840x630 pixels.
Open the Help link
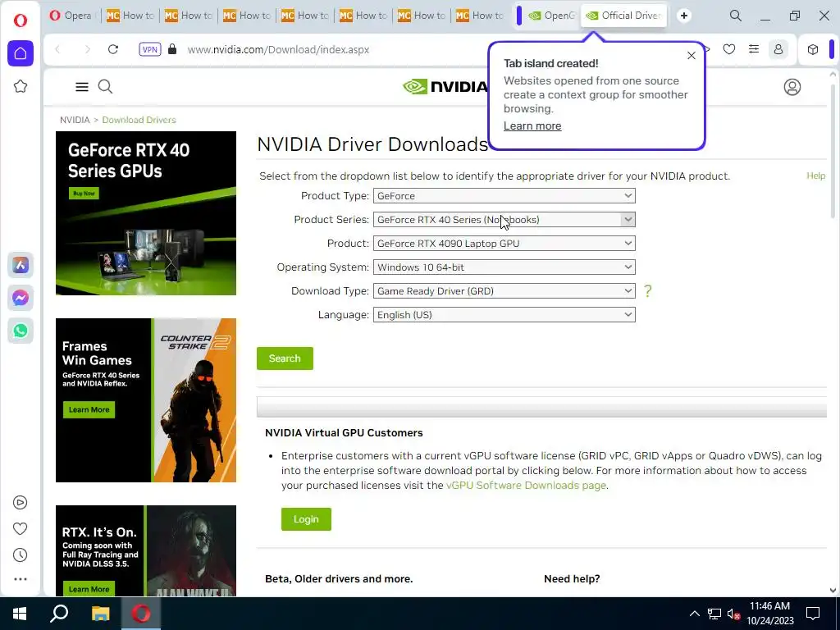[x=816, y=176]
